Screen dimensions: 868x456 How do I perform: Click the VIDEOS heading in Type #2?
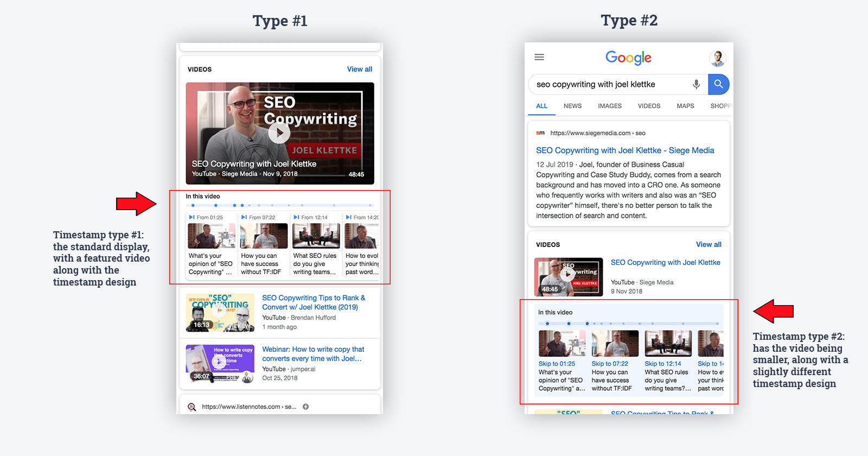(x=548, y=245)
